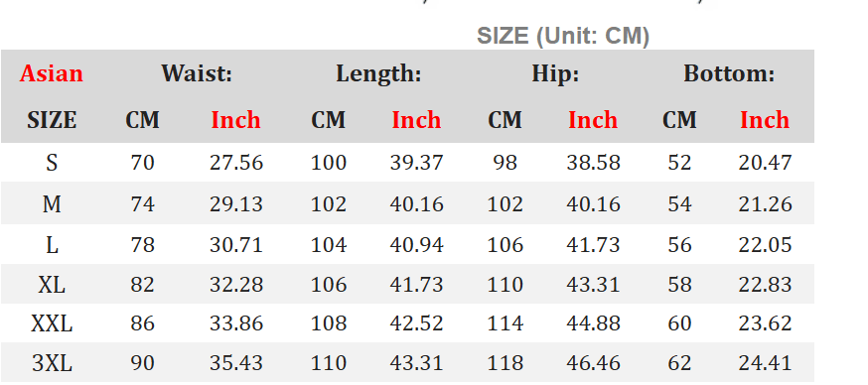868x385 pixels.
Task: Click the 33.86 waist inch value
Action: pyautogui.click(x=236, y=323)
